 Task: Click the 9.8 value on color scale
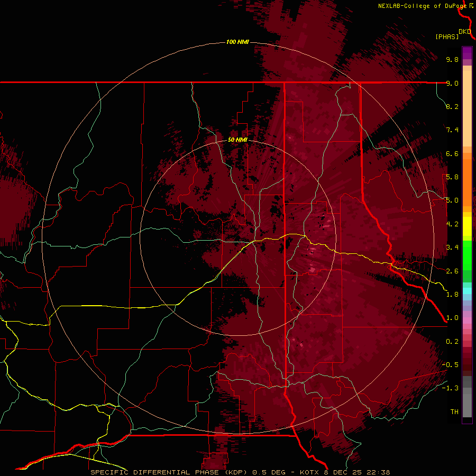(452, 59)
